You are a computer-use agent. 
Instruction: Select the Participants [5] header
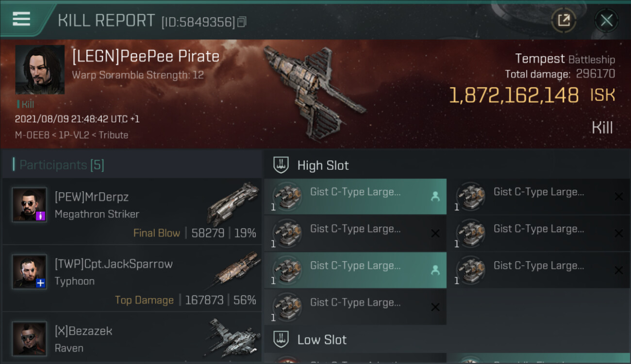pyautogui.click(x=61, y=165)
